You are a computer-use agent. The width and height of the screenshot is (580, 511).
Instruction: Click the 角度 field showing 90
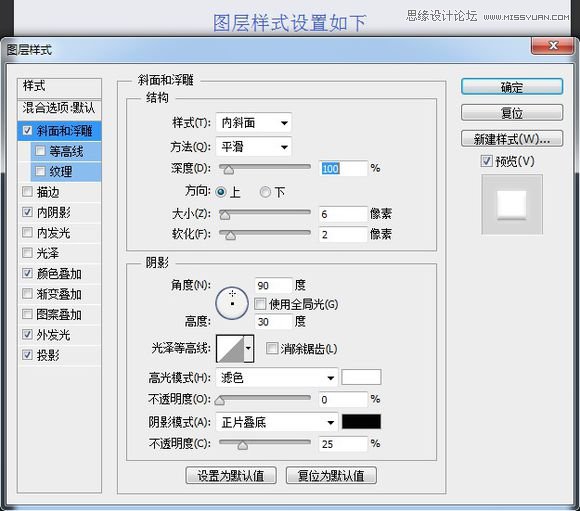coord(273,285)
